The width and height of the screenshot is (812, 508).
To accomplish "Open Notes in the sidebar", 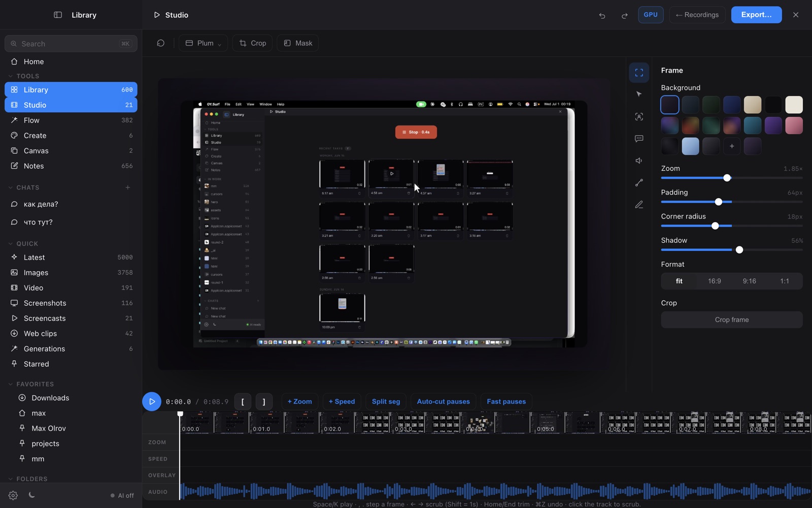I will (x=71, y=166).
